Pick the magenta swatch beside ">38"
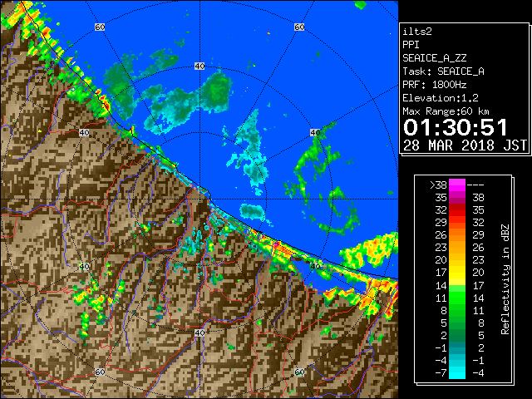The height and width of the screenshot is (399, 532). (x=457, y=185)
